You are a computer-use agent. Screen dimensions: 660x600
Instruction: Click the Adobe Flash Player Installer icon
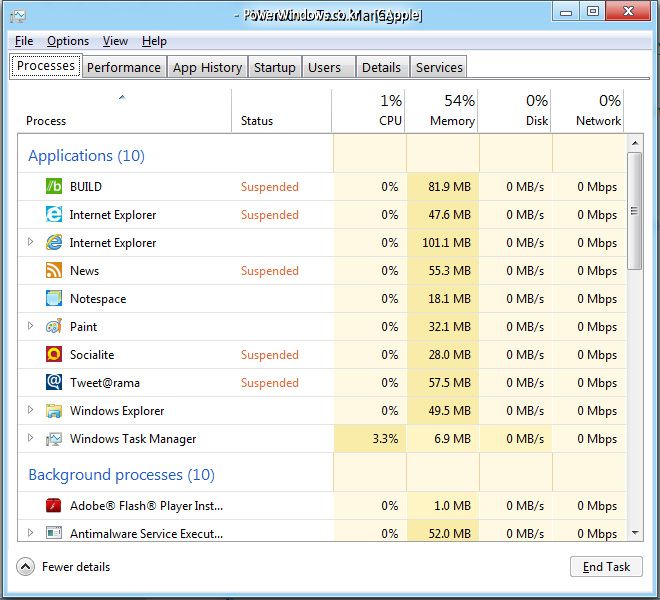54,505
